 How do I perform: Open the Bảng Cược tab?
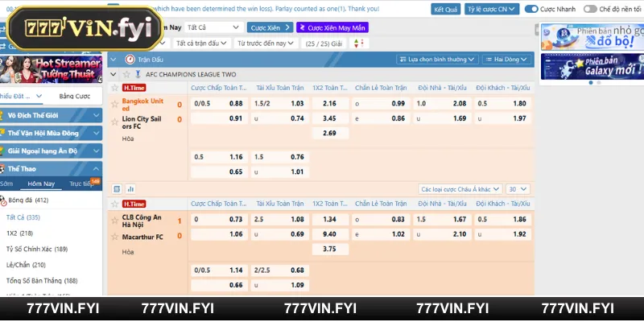point(74,96)
